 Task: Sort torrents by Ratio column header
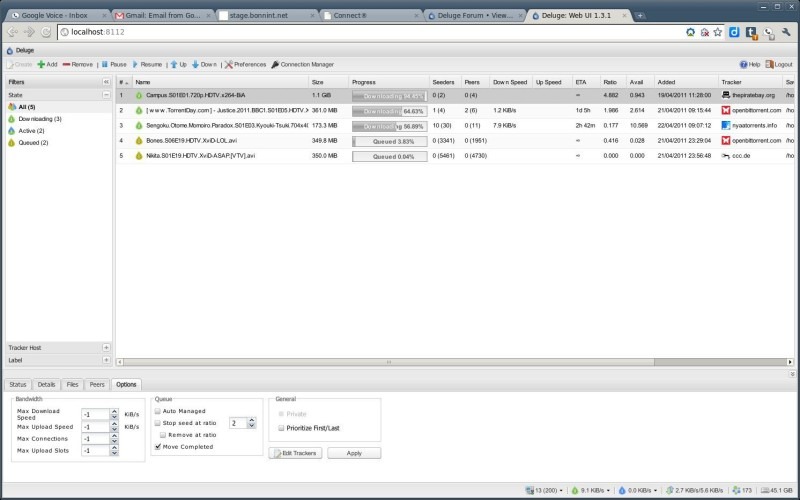pos(613,82)
